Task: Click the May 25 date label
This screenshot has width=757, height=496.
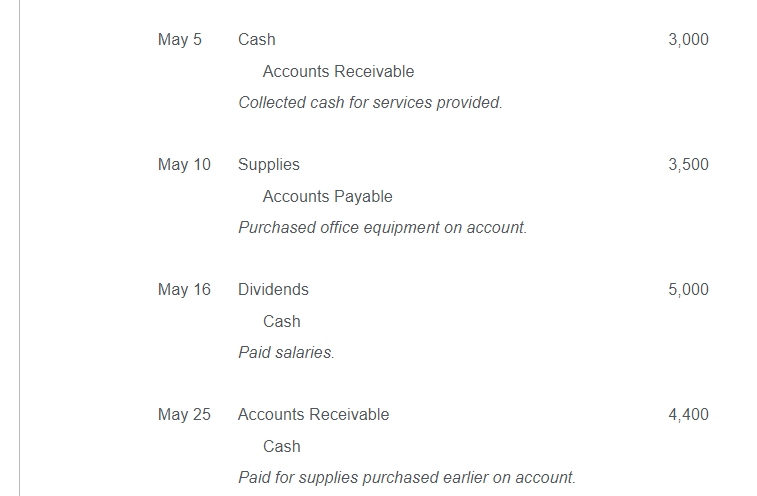Action: pos(184,415)
